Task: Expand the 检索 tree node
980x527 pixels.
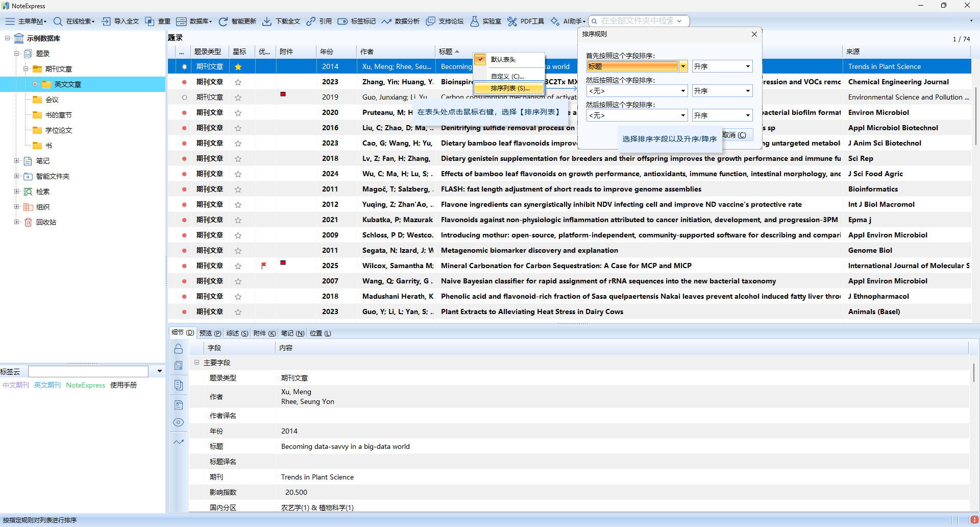Action: click(x=17, y=191)
